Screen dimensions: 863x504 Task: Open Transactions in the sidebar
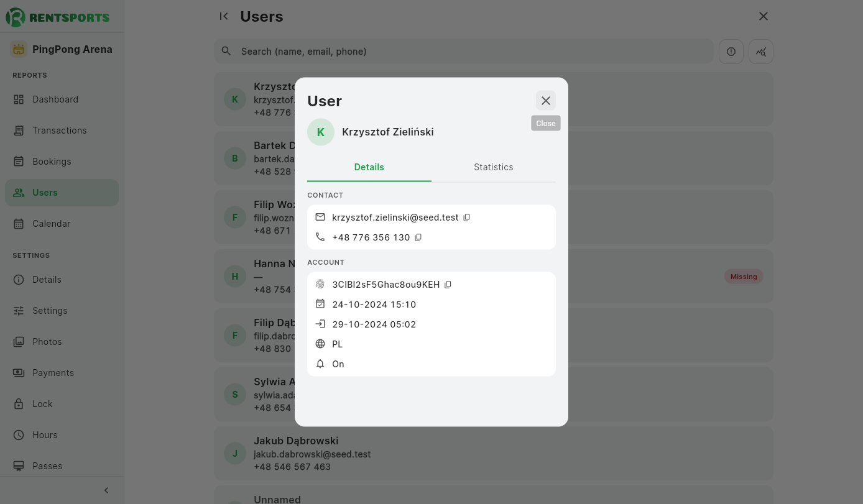pos(62,131)
